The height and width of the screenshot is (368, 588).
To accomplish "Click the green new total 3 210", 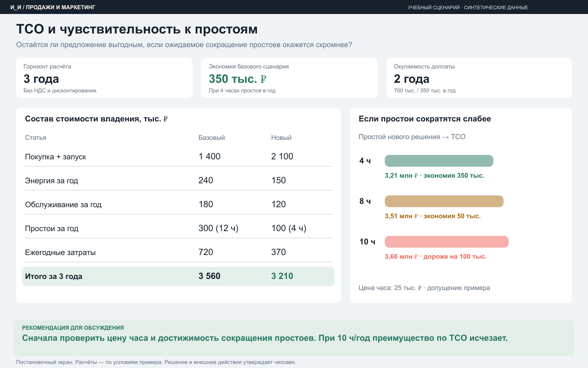I will pyautogui.click(x=282, y=276).
